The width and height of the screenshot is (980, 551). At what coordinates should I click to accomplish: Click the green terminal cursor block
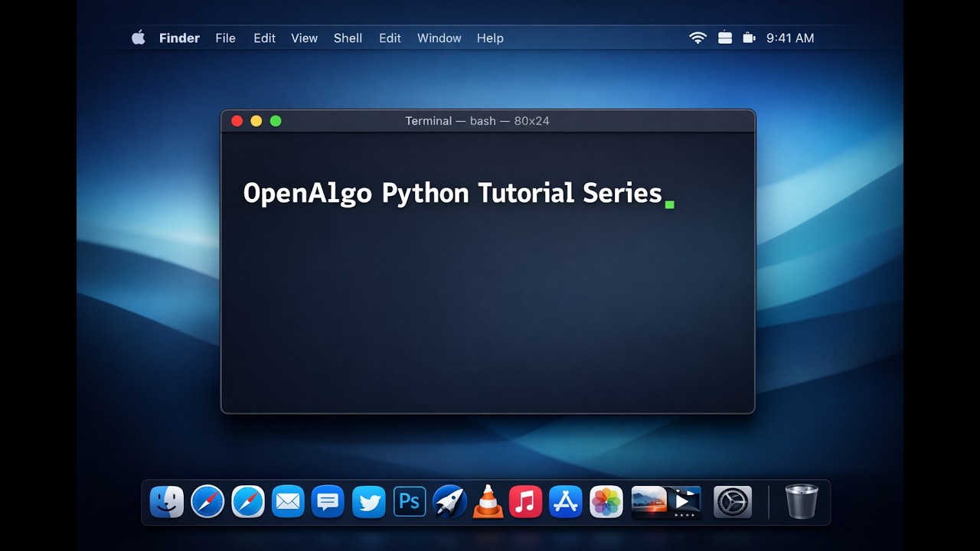point(670,204)
